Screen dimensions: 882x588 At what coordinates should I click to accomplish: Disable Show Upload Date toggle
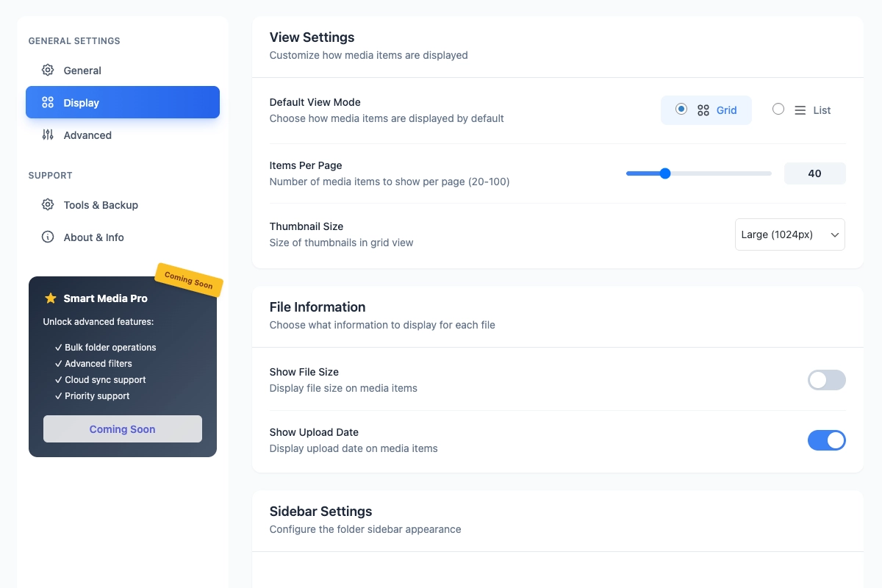[x=827, y=440]
